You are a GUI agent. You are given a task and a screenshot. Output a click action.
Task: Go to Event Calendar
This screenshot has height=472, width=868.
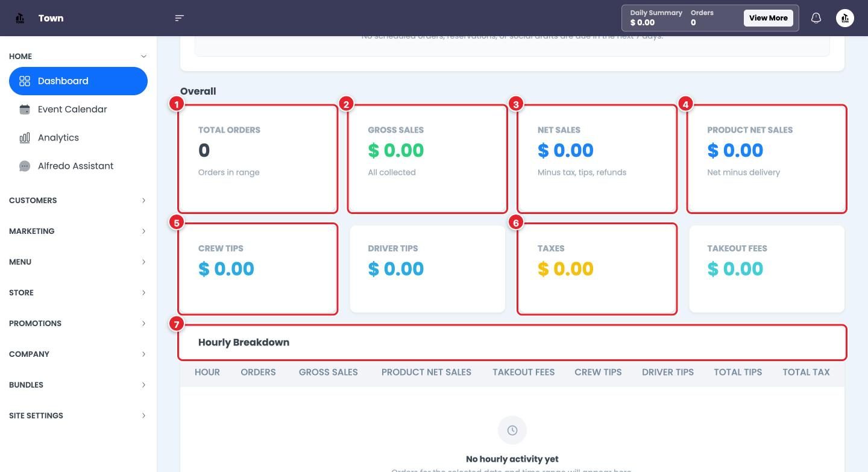pyautogui.click(x=78, y=109)
